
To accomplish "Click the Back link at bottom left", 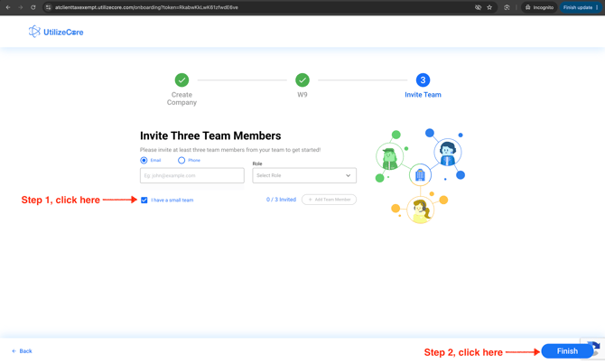I will pos(22,350).
